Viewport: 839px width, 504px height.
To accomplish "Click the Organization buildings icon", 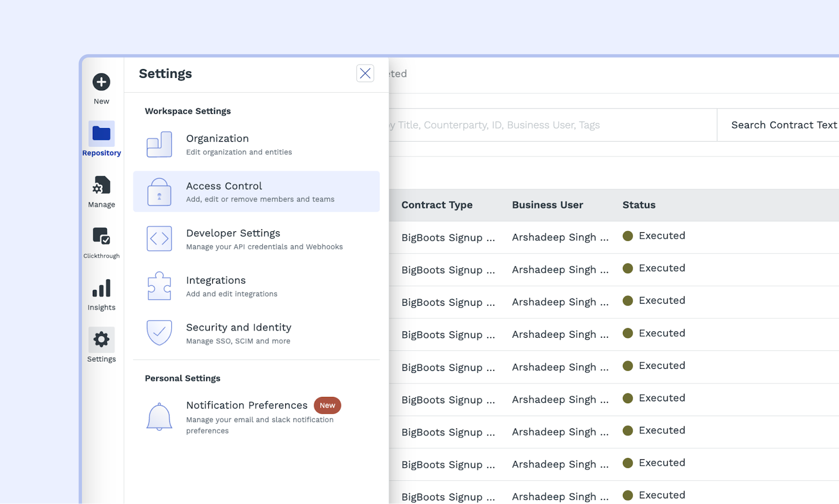I will (159, 144).
